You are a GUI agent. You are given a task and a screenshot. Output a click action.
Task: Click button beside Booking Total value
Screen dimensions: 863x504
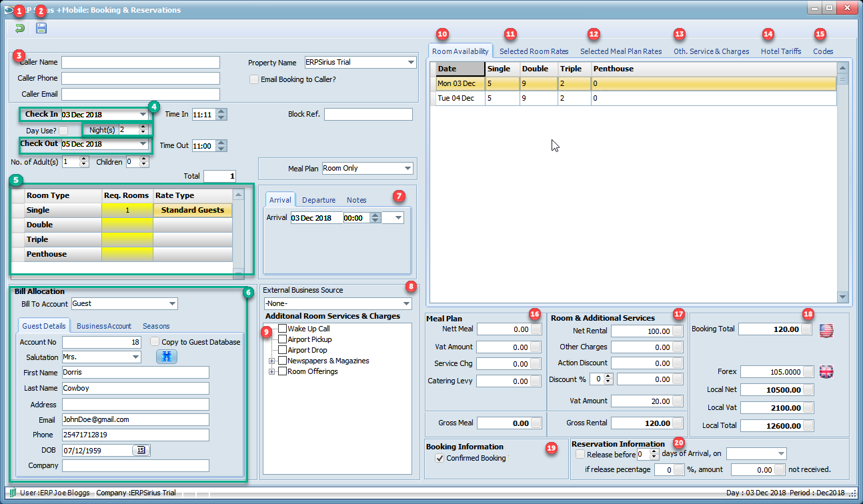pyautogui.click(x=807, y=329)
